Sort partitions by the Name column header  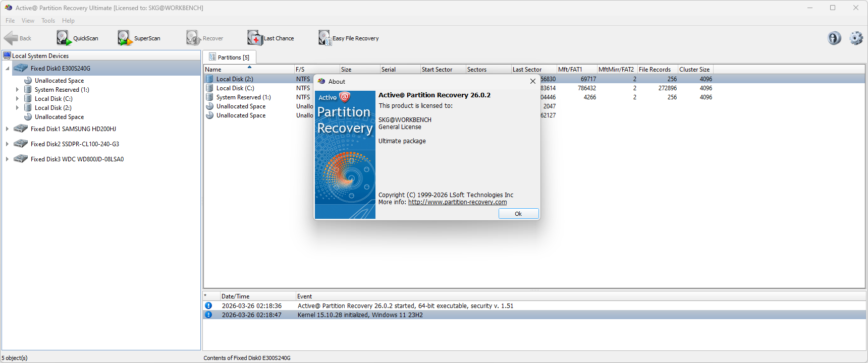(x=249, y=70)
